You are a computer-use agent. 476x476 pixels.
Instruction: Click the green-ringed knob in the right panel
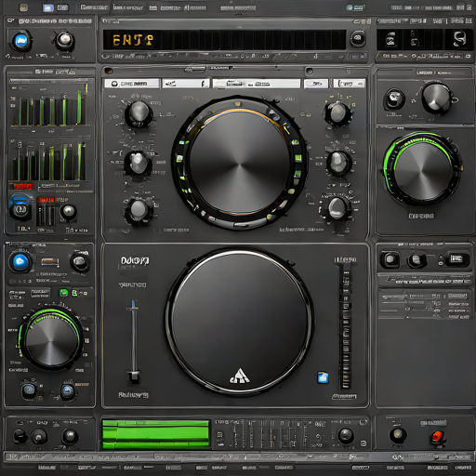coord(422,169)
